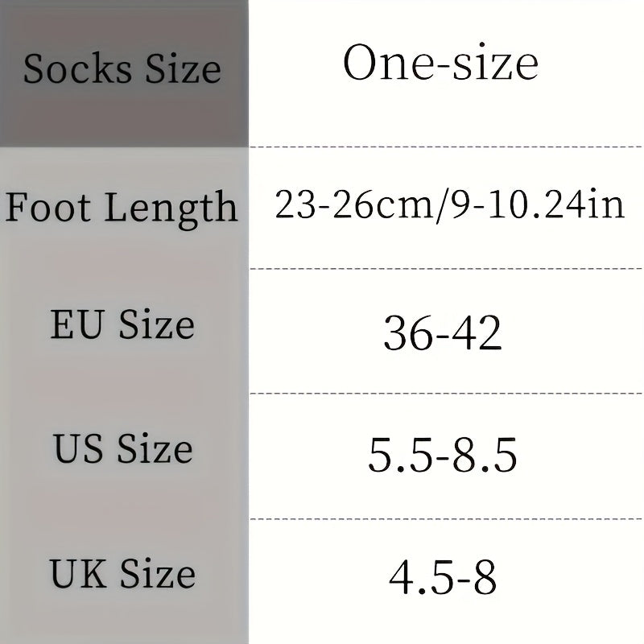Click the dashed divider above "4.5-8"

click(x=447, y=519)
